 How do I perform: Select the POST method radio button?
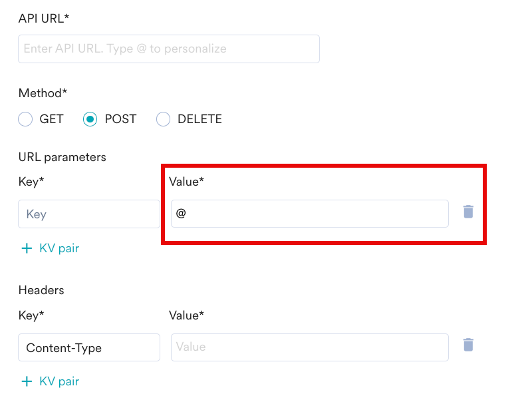(x=90, y=119)
